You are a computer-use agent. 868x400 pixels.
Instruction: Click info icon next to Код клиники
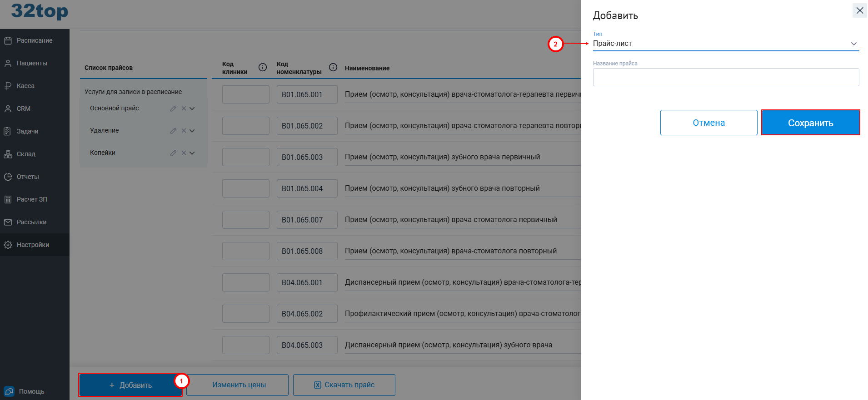263,68
